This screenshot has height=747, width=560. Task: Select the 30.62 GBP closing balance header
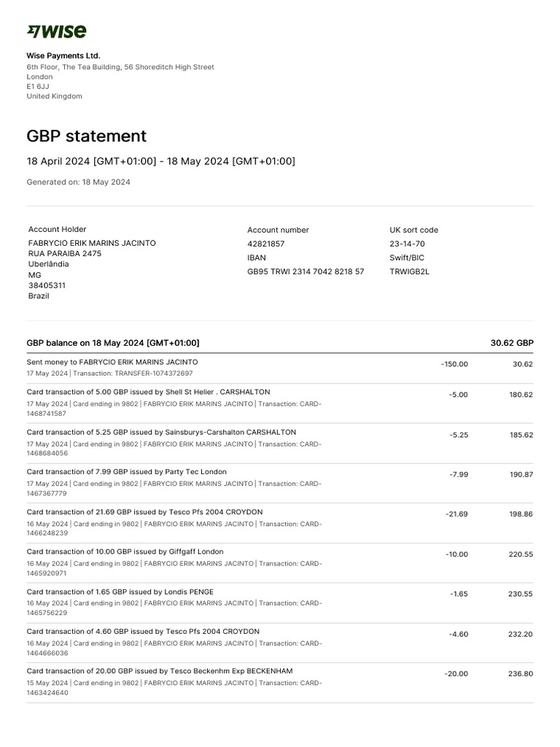click(511, 343)
